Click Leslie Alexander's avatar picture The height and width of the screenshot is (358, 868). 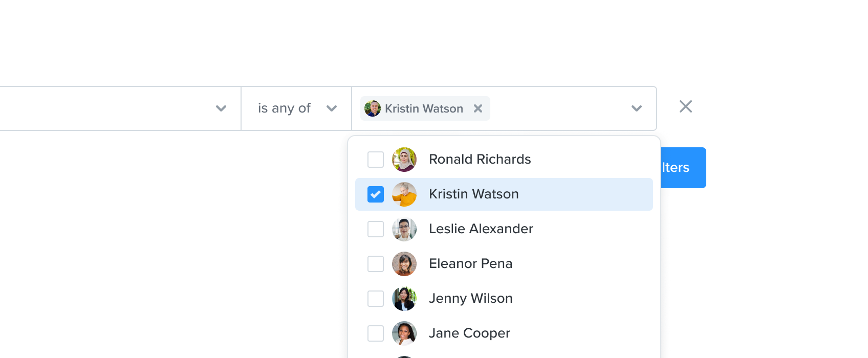tap(404, 229)
